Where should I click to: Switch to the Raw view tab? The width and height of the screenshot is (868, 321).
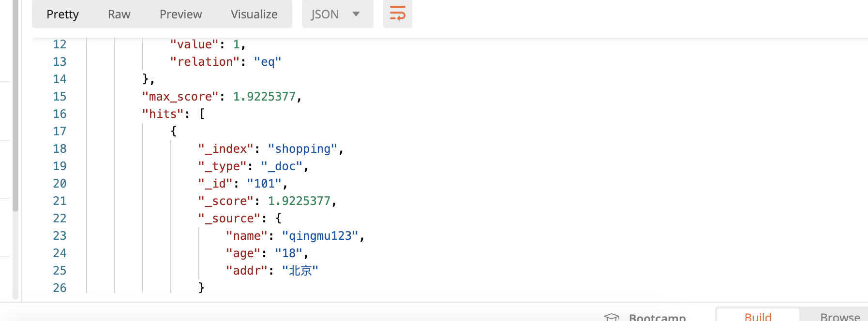(119, 14)
